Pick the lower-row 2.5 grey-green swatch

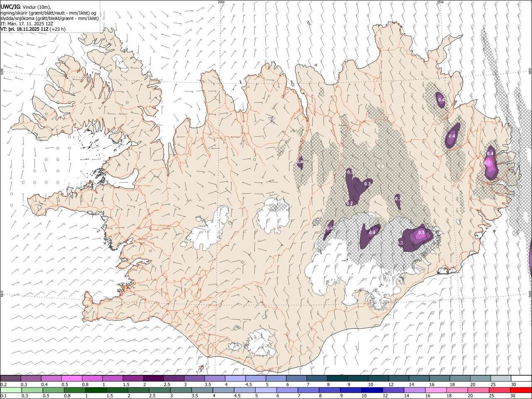point(159,390)
